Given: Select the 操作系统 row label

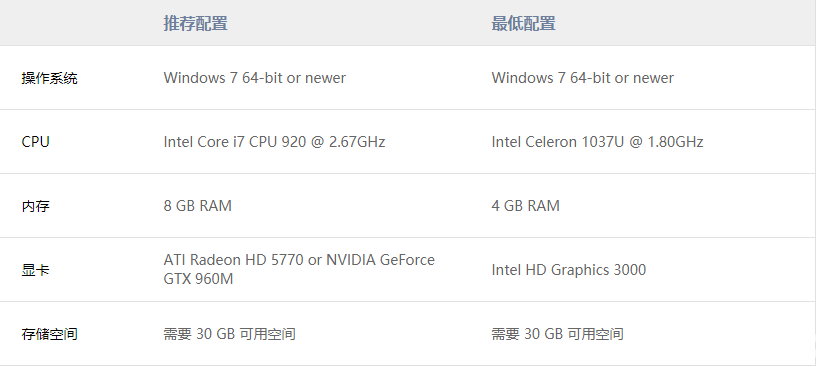Looking at the screenshot, I should tap(49, 78).
